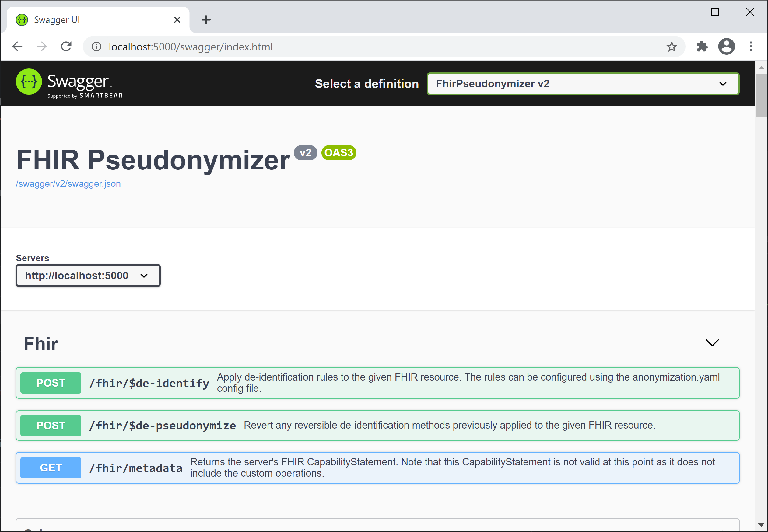768x532 pixels.
Task: Click the page scrollbar down arrow
Action: pyautogui.click(x=761, y=525)
